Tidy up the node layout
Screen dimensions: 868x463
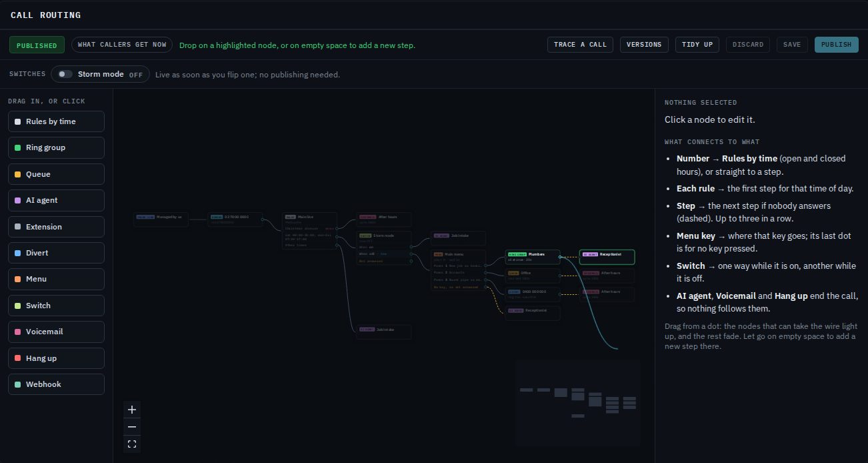[x=697, y=45]
